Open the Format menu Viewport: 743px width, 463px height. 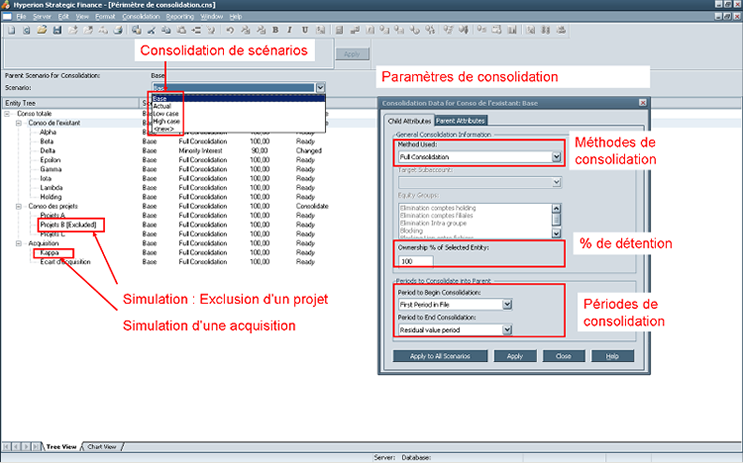click(105, 17)
